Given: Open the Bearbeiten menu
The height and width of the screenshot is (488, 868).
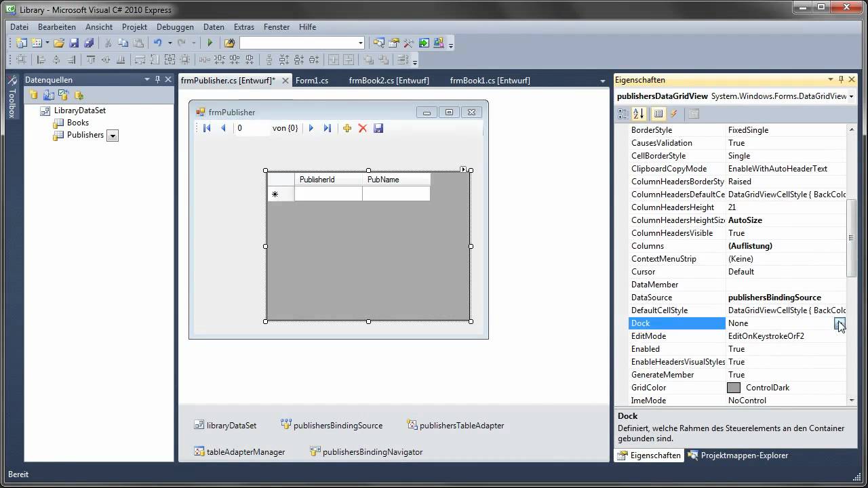Looking at the screenshot, I should point(57,27).
